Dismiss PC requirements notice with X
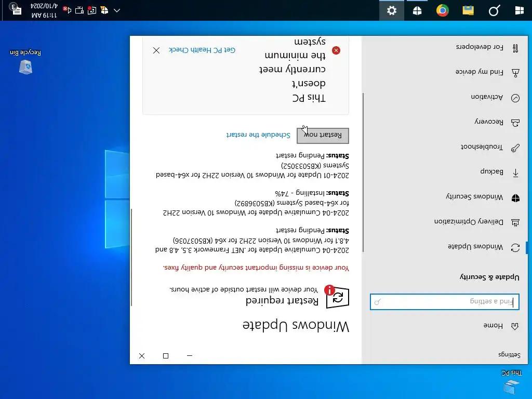The image size is (532, 399). pos(156,50)
